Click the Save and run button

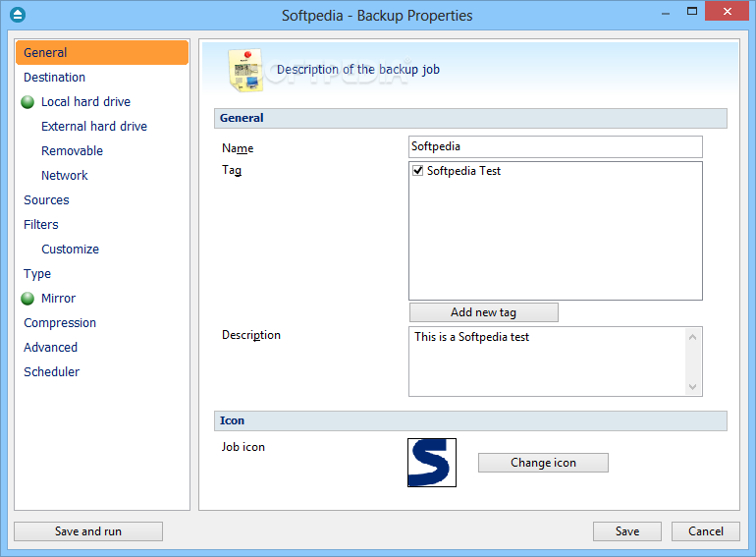point(88,531)
